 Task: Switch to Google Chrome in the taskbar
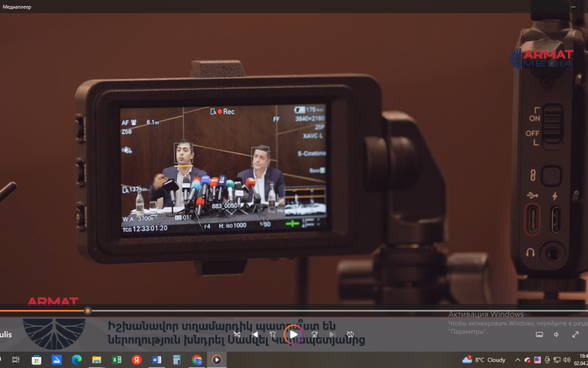pyautogui.click(x=196, y=360)
